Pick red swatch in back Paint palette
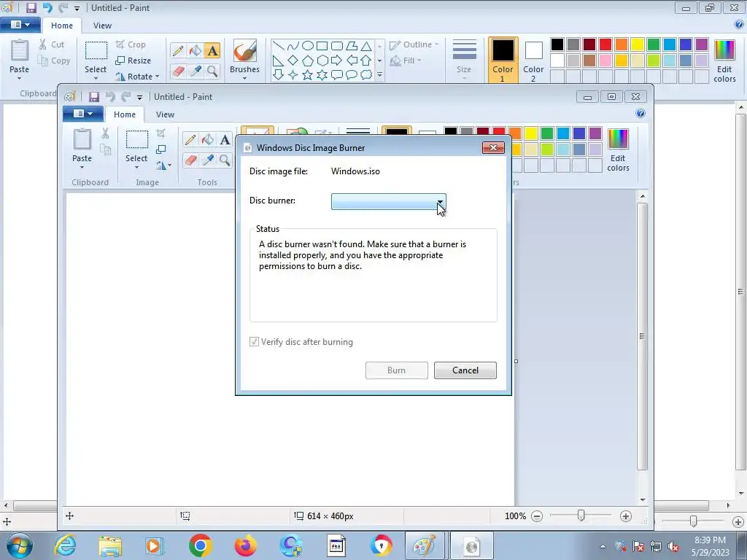Image resolution: width=747 pixels, height=560 pixels. tap(605, 44)
